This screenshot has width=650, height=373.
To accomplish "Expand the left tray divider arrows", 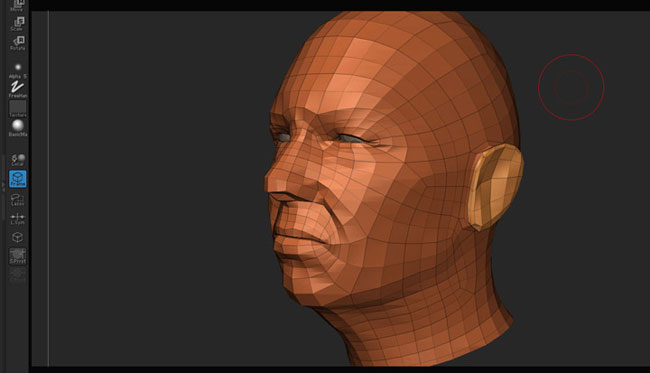I will (3, 186).
